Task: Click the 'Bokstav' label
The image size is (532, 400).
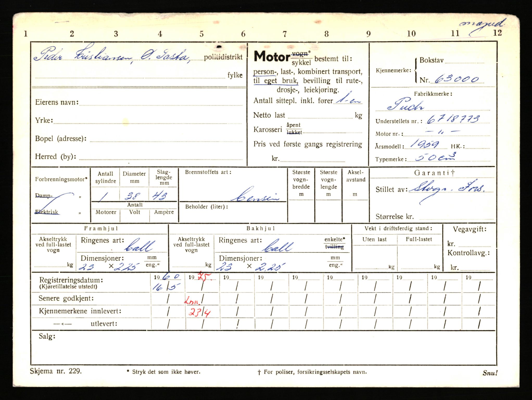Action: (x=432, y=60)
